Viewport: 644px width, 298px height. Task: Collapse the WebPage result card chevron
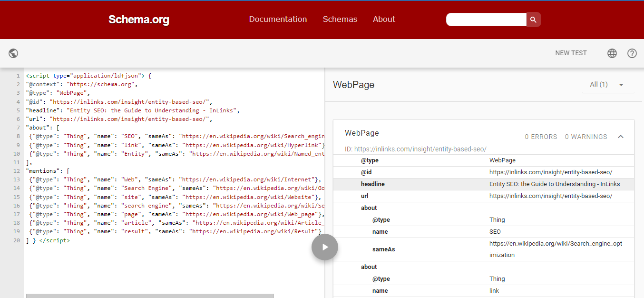click(x=621, y=137)
